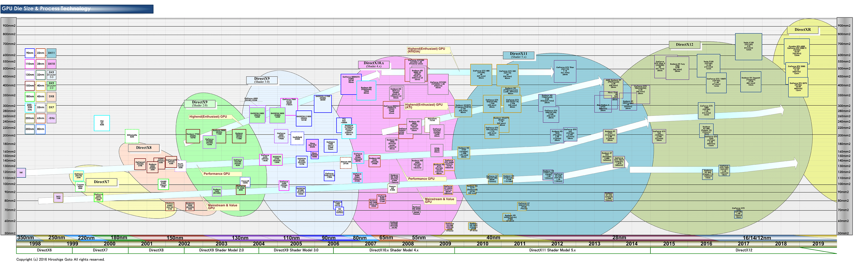Click the Radeon HD5870 Cypress box
The width and height of the screenshot is (868, 266).
click(x=463, y=108)
